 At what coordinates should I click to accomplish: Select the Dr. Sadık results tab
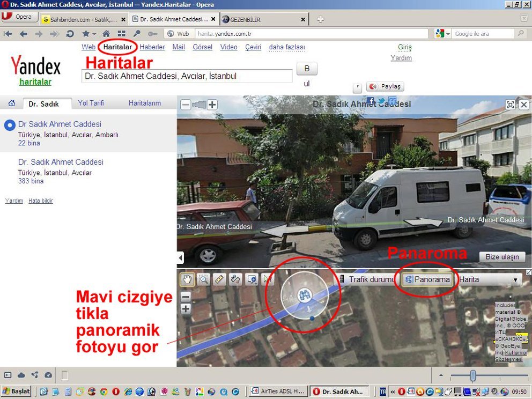point(47,104)
